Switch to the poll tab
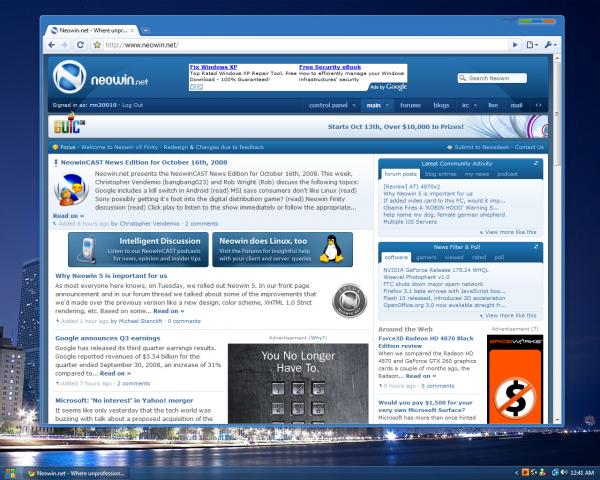Screen dimensions: 600x480 499,257
